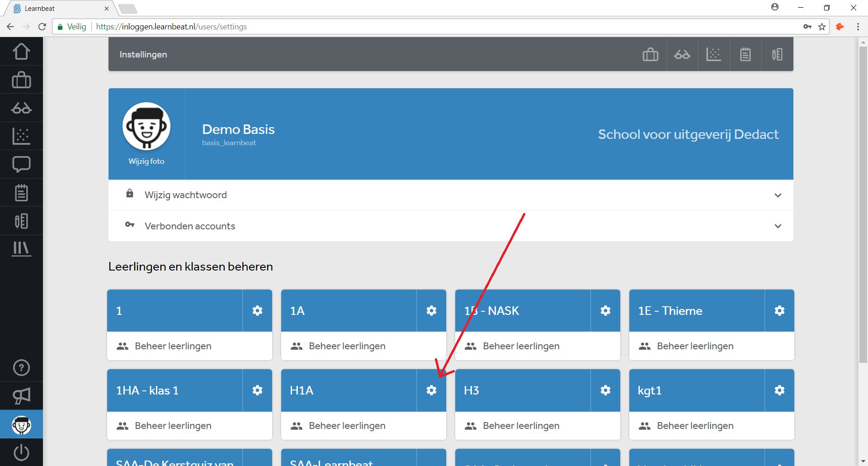Viewport: 868px width, 466px height.
Task: Click glasses icon in Instellingen header
Action: point(682,55)
